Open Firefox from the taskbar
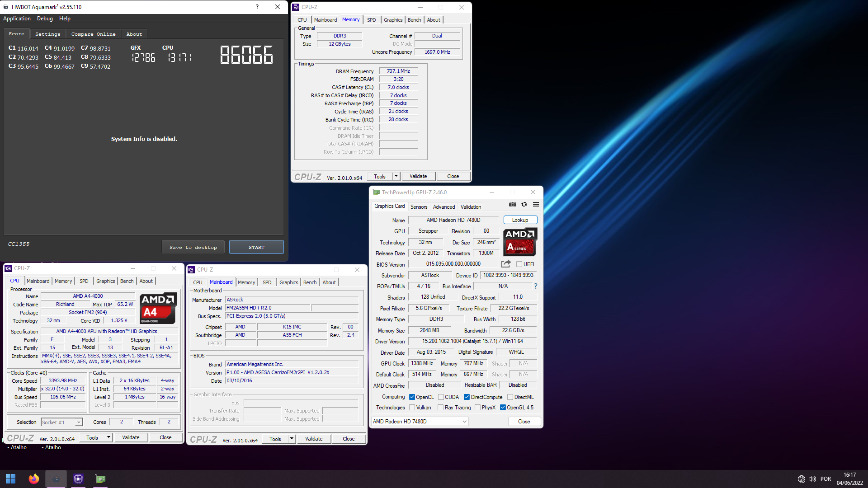Image resolution: width=868 pixels, height=488 pixels. point(33,479)
